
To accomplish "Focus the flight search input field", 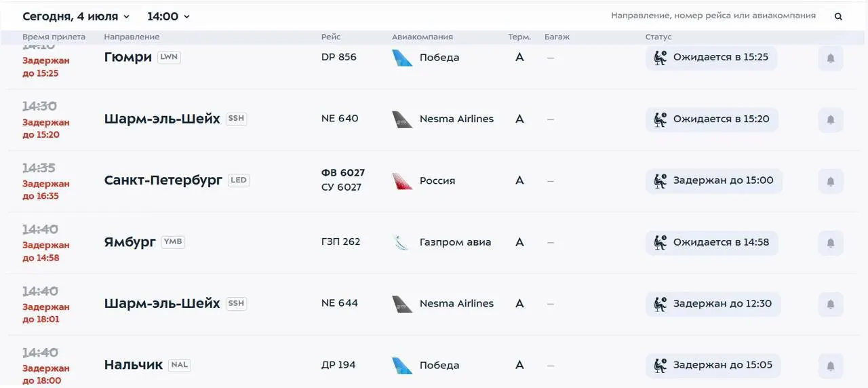I will (x=713, y=16).
